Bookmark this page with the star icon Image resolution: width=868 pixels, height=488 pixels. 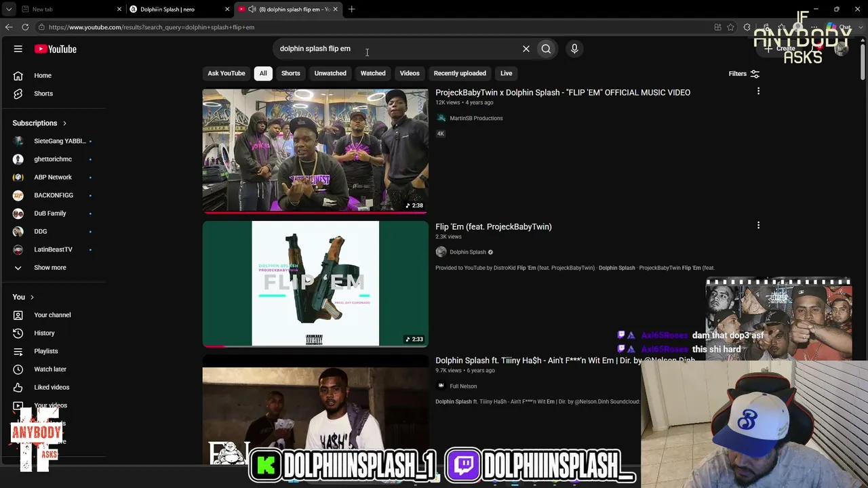tap(730, 27)
